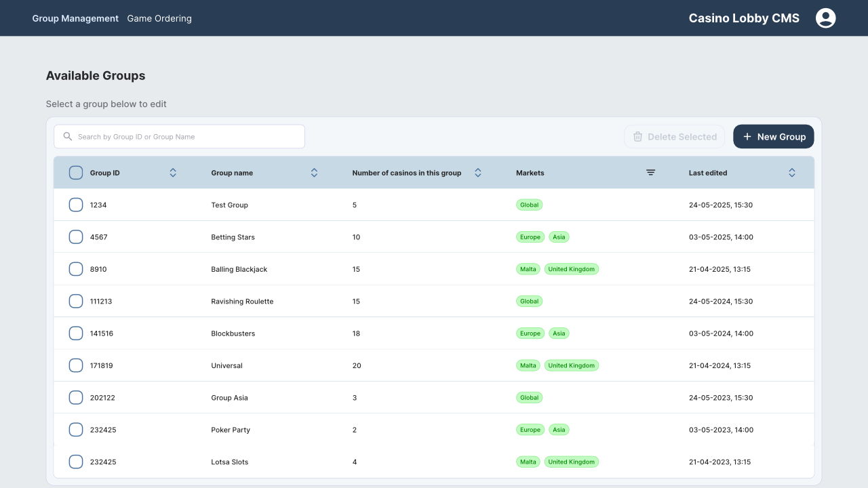Click the magnifier icon in search box

tap(67, 136)
